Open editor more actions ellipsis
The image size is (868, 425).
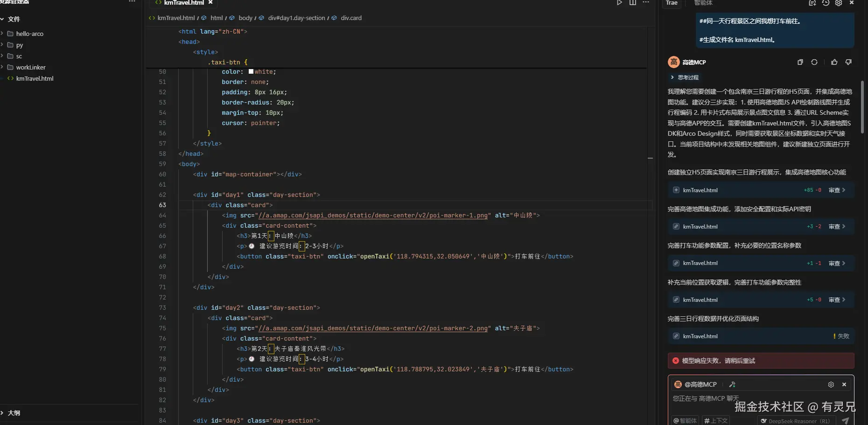pos(646,3)
